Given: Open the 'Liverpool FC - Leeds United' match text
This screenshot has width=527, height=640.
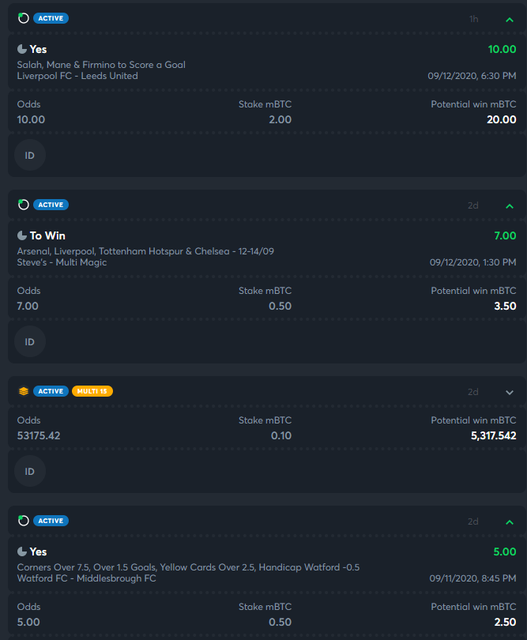Looking at the screenshot, I should point(78,76).
